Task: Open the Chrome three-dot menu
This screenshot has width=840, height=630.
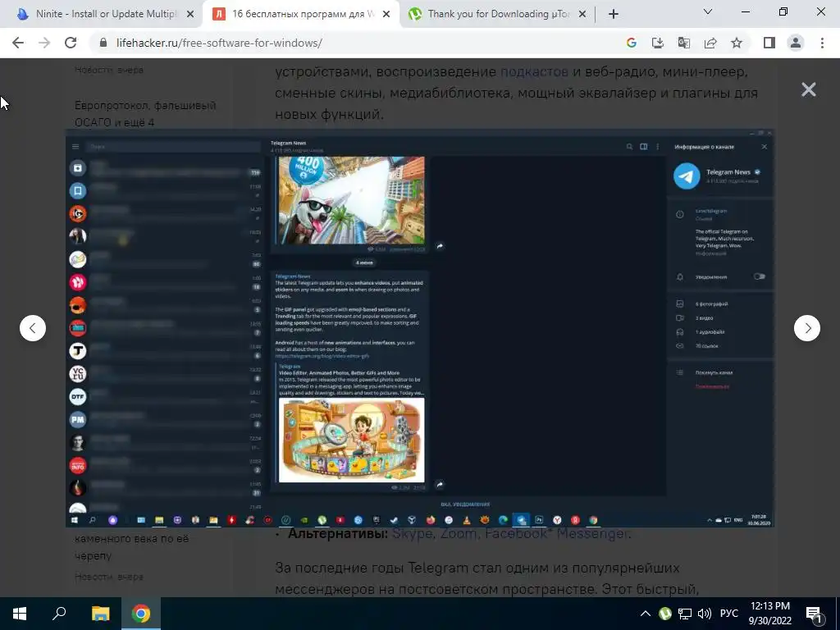Action: tap(822, 43)
